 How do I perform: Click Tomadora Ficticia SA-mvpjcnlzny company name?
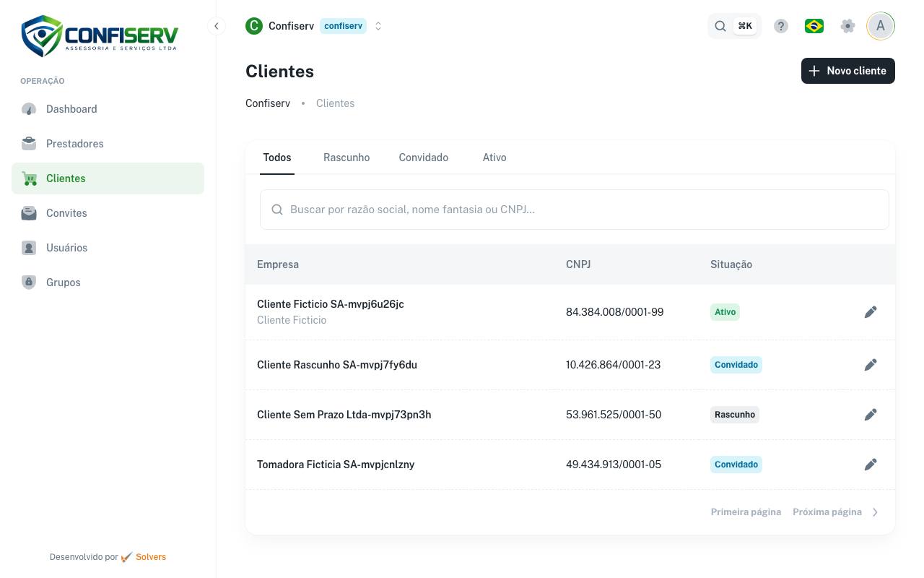pos(336,465)
